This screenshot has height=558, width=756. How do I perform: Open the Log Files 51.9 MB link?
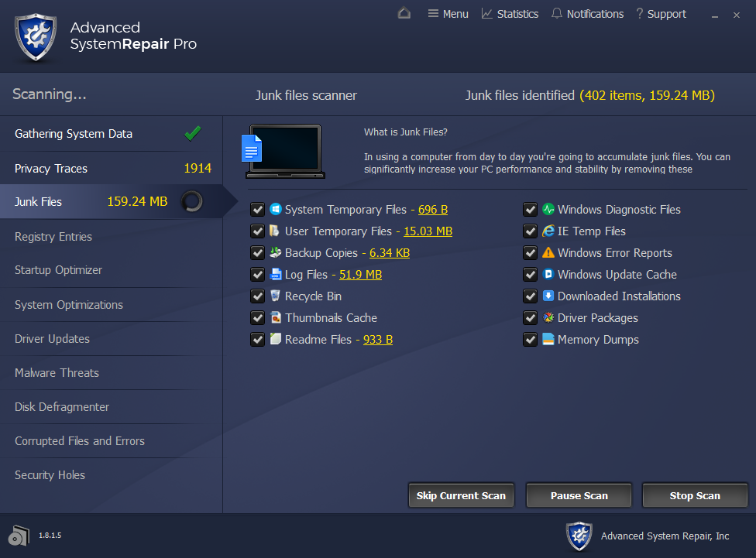(x=360, y=275)
